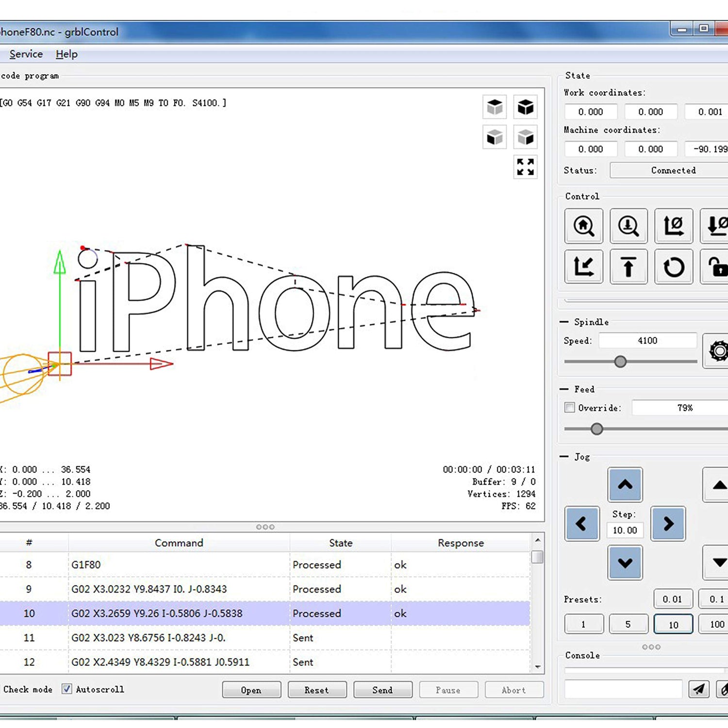Image resolution: width=728 pixels, height=728 pixels.
Task: Click the circular Reset arrow icon
Action: (x=673, y=266)
